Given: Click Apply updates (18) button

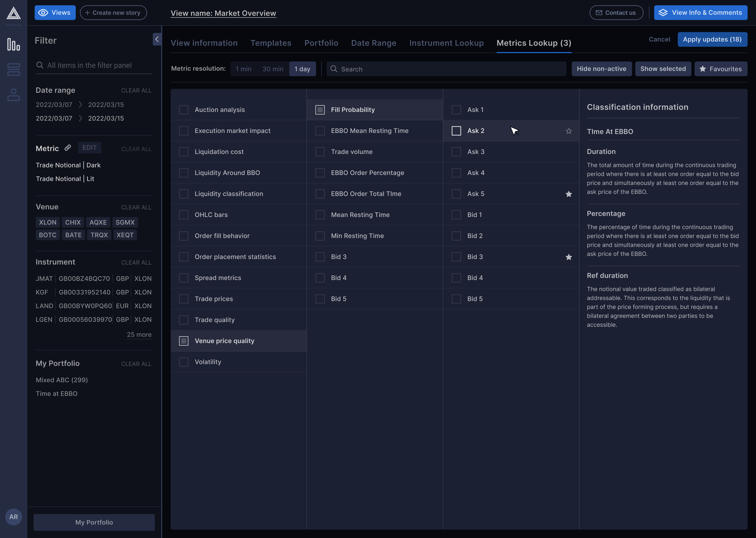Looking at the screenshot, I should coord(712,39).
